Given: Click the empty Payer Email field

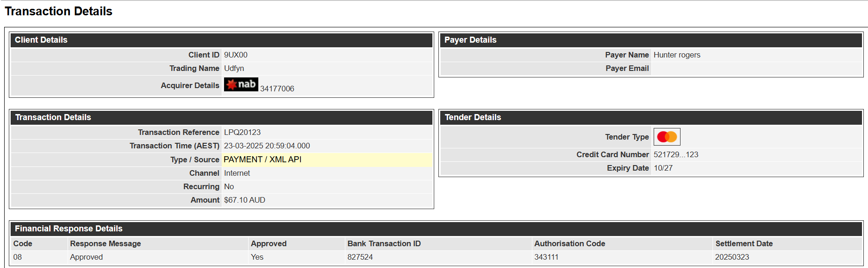Looking at the screenshot, I should click(x=756, y=68).
